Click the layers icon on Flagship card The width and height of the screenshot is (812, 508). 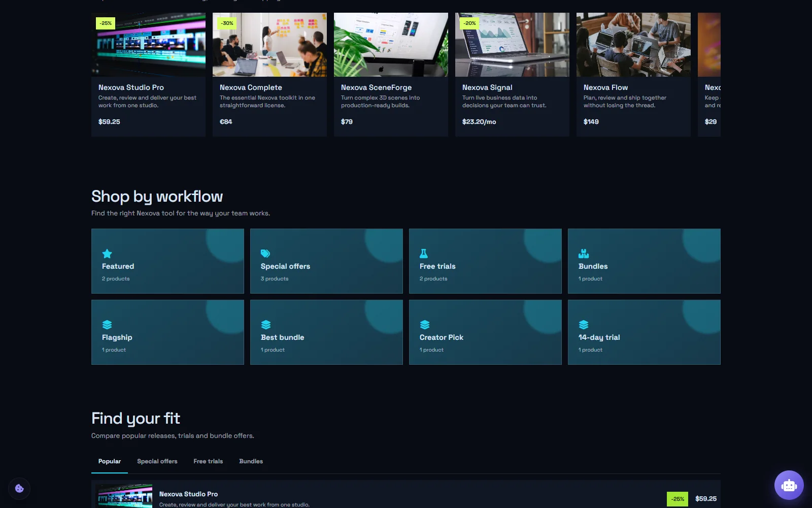pos(107,325)
